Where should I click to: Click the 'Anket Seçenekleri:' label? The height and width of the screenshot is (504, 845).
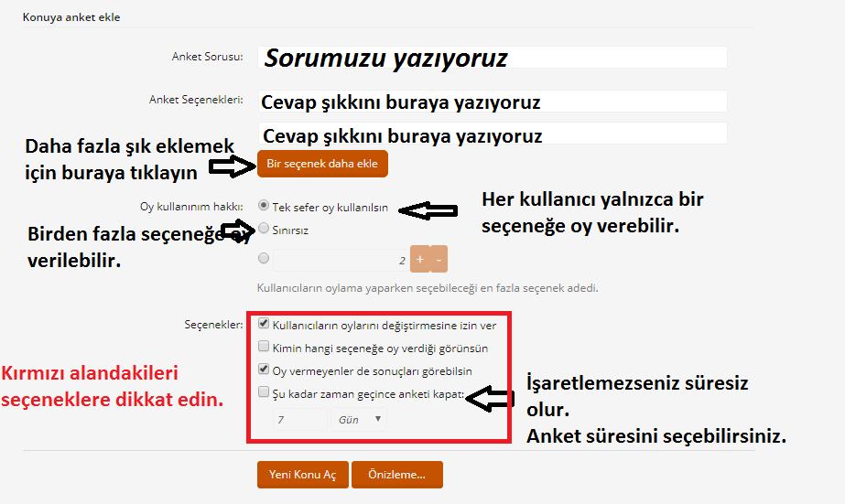pyautogui.click(x=196, y=100)
